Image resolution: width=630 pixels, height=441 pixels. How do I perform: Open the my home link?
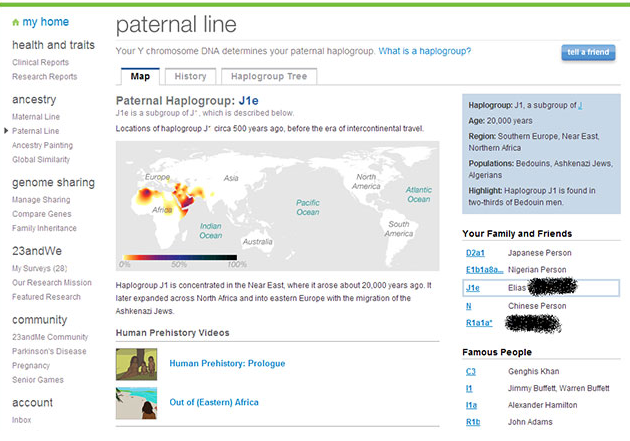tap(45, 22)
